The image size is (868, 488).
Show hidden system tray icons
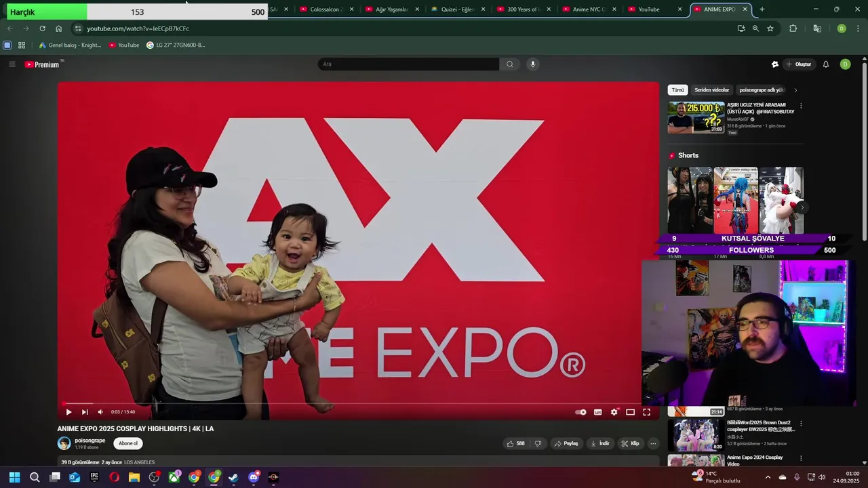768,477
